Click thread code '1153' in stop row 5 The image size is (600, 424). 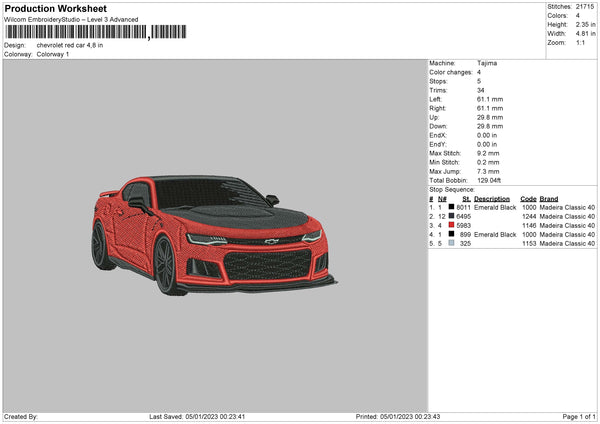(x=529, y=243)
